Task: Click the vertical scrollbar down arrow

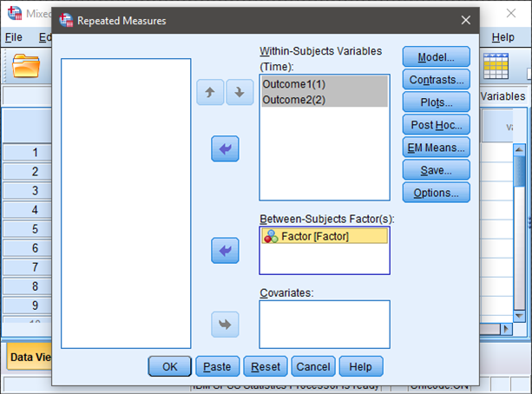Action: [519, 316]
